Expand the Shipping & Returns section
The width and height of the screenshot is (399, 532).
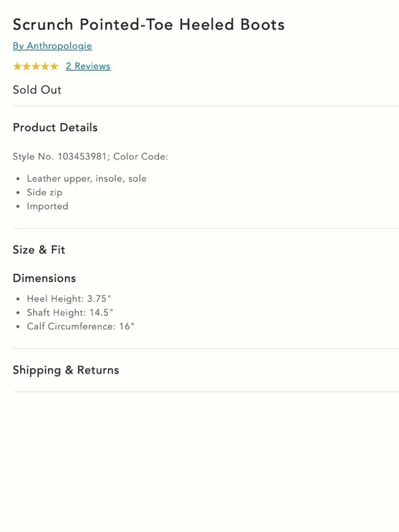(x=66, y=370)
